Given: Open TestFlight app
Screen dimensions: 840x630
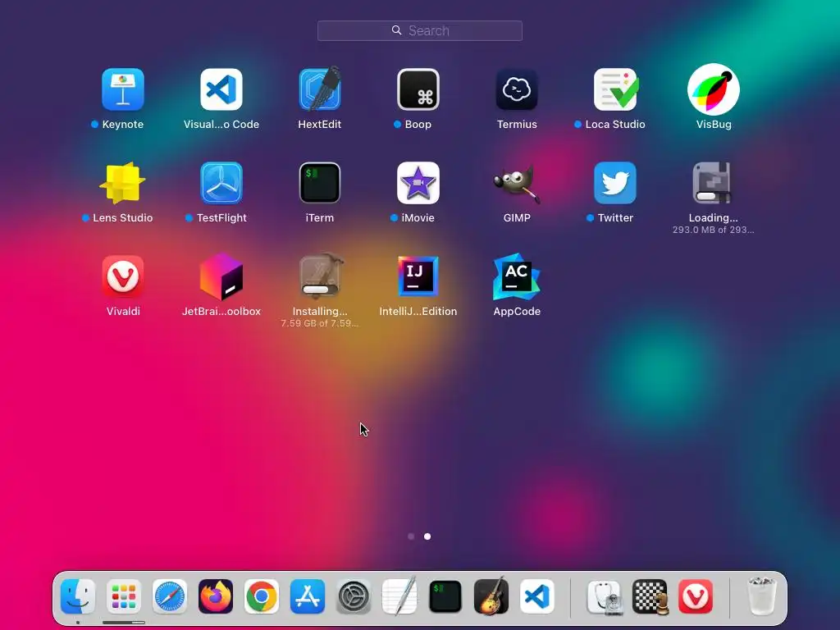Looking at the screenshot, I should (221, 183).
